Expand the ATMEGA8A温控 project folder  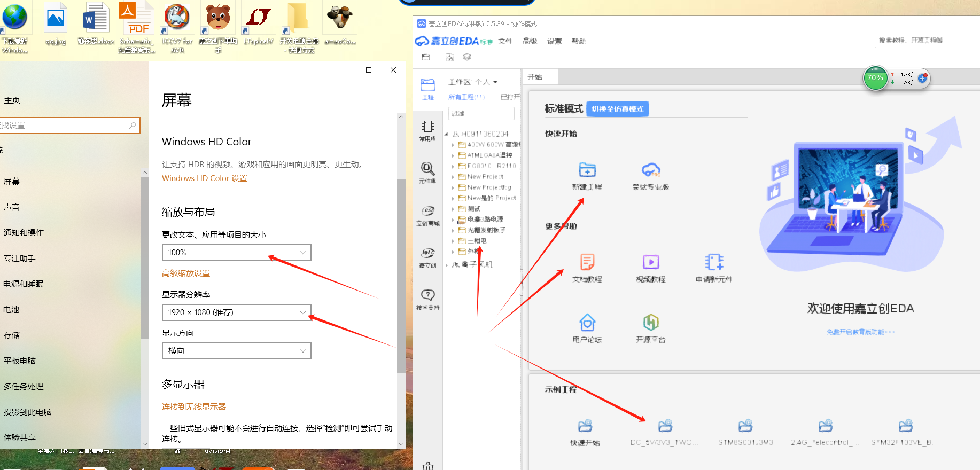pos(453,155)
